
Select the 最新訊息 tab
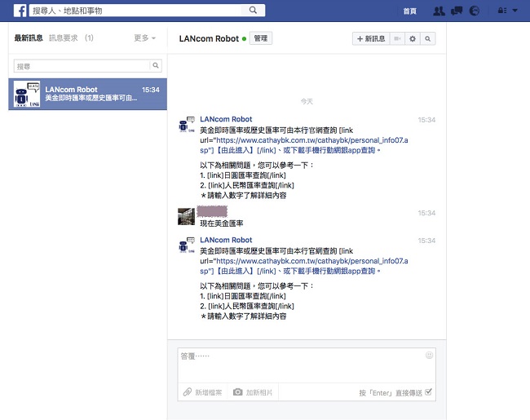click(x=29, y=38)
